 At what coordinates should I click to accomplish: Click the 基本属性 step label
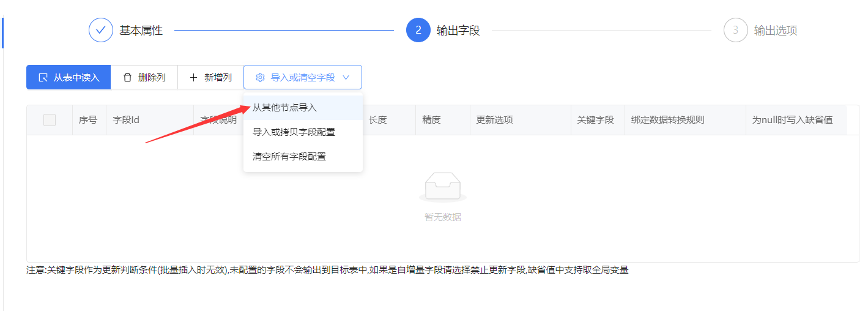(141, 30)
